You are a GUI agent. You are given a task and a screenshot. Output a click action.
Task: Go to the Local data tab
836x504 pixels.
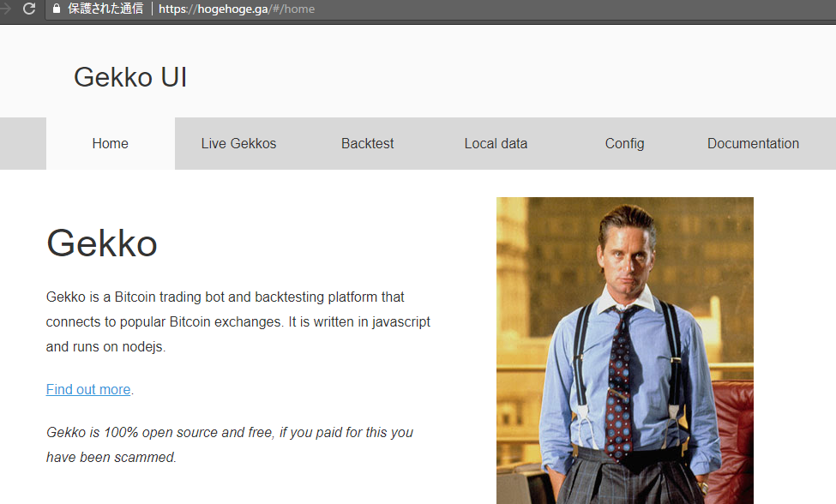point(496,143)
